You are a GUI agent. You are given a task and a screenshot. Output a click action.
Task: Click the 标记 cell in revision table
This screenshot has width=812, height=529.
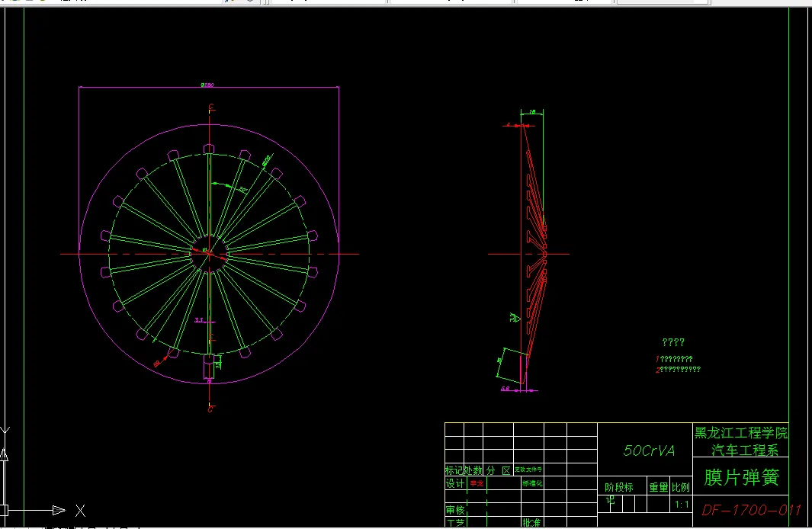[454, 470]
